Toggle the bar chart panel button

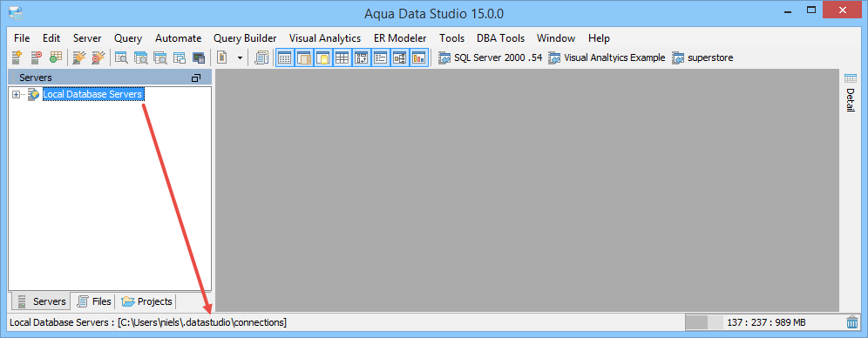pos(418,57)
